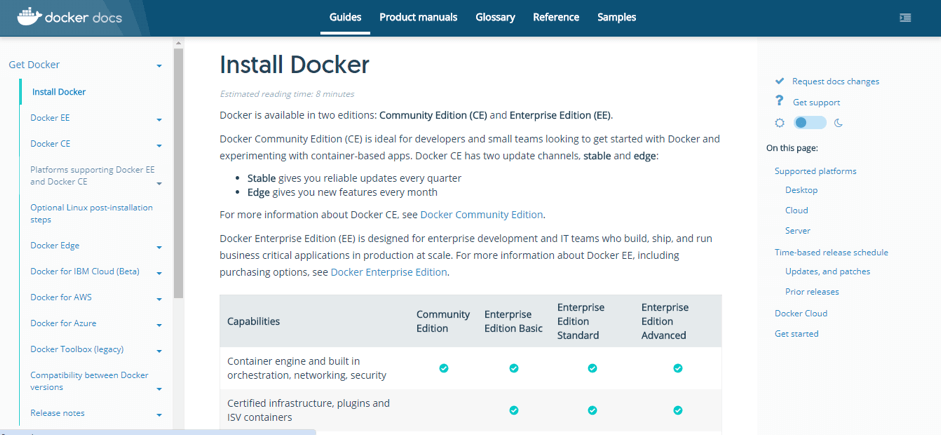941x435 pixels.
Task: Expand Compatibility between Docker versions arrow
Action: tap(159, 389)
